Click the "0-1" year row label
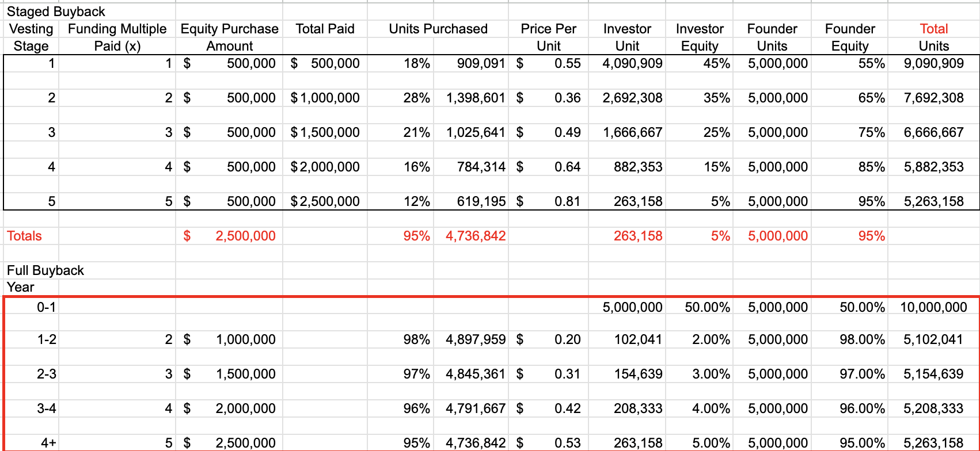Viewport: 980px width, 451px height. 46,307
